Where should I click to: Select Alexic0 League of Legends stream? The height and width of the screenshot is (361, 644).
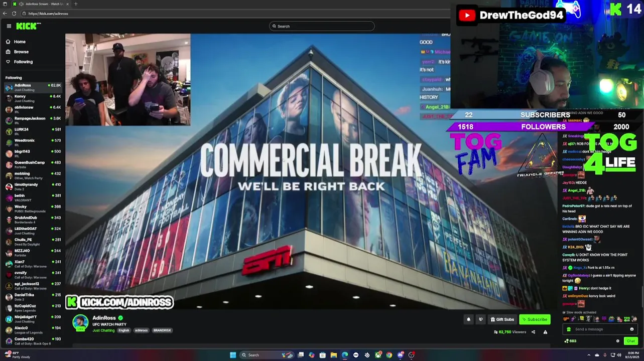coord(33,330)
